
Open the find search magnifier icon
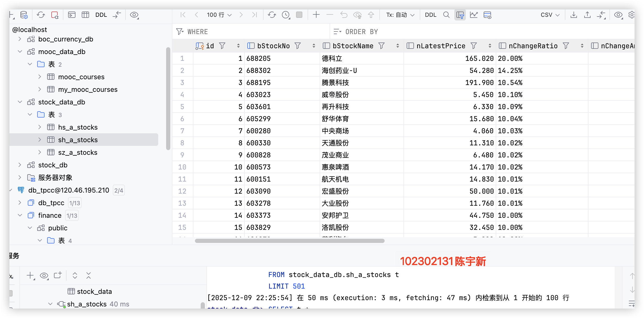pos(446,15)
